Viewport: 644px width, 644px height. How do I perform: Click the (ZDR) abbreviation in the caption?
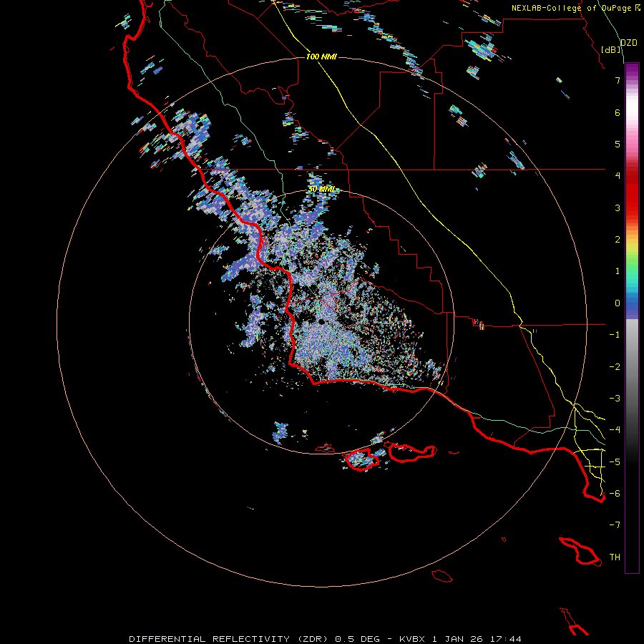pos(313,639)
